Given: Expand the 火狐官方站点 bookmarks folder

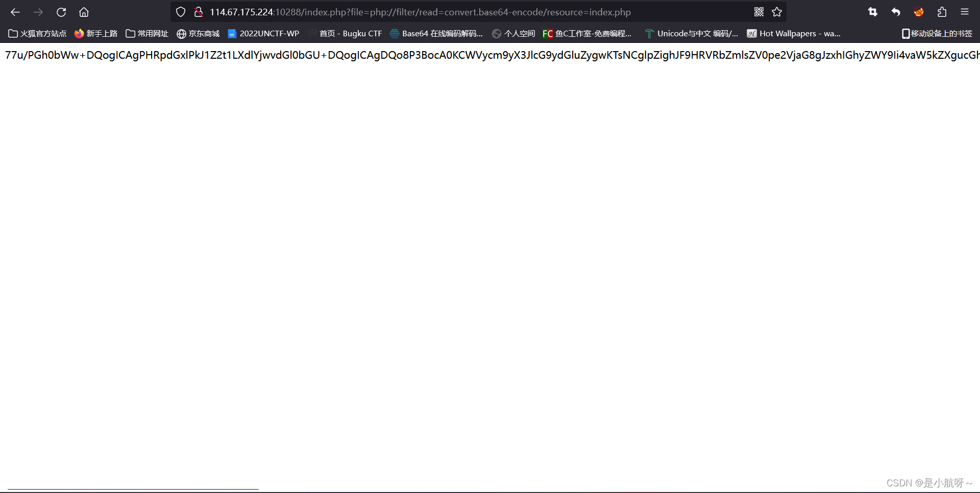Looking at the screenshot, I should tap(36, 33).
